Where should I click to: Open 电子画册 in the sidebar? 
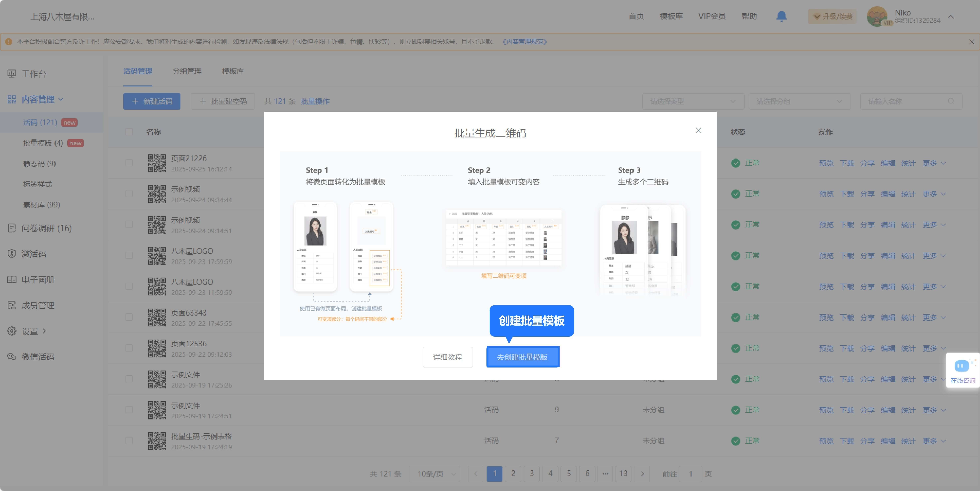(37, 280)
